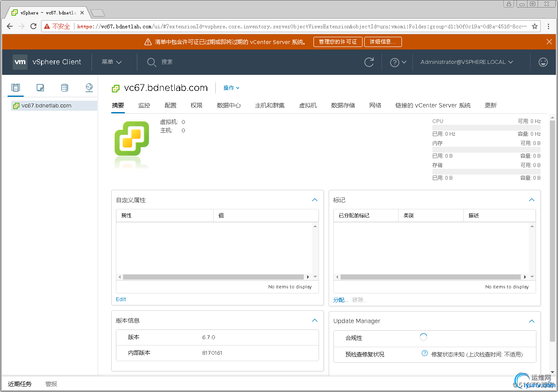
Task: Click the 属性 column header
Action: click(x=165, y=215)
